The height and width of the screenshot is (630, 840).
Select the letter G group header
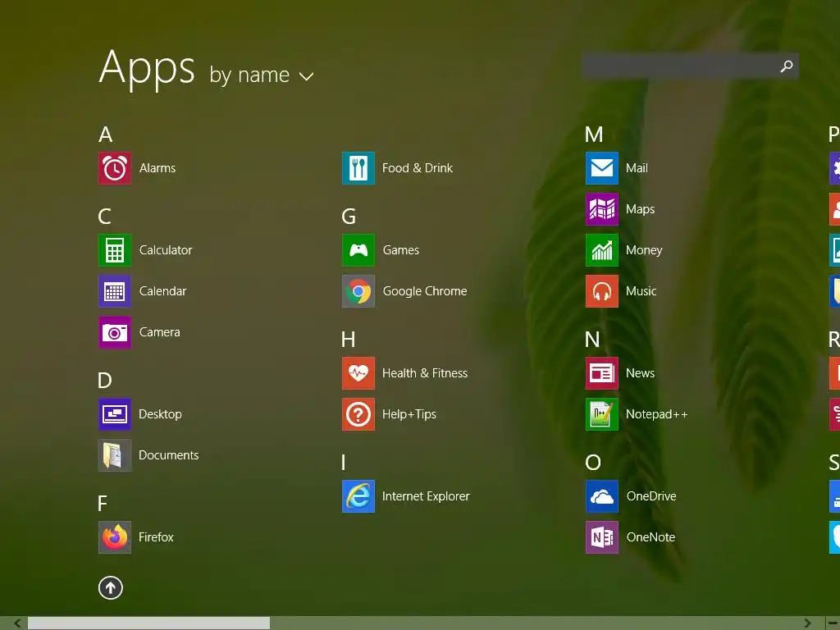(x=349, y=217)
